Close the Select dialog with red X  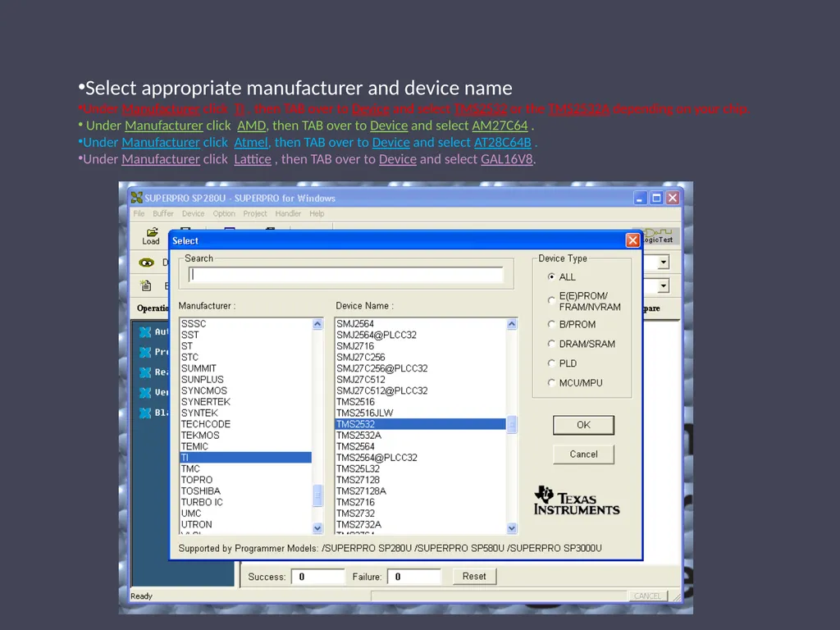point(632,240)
